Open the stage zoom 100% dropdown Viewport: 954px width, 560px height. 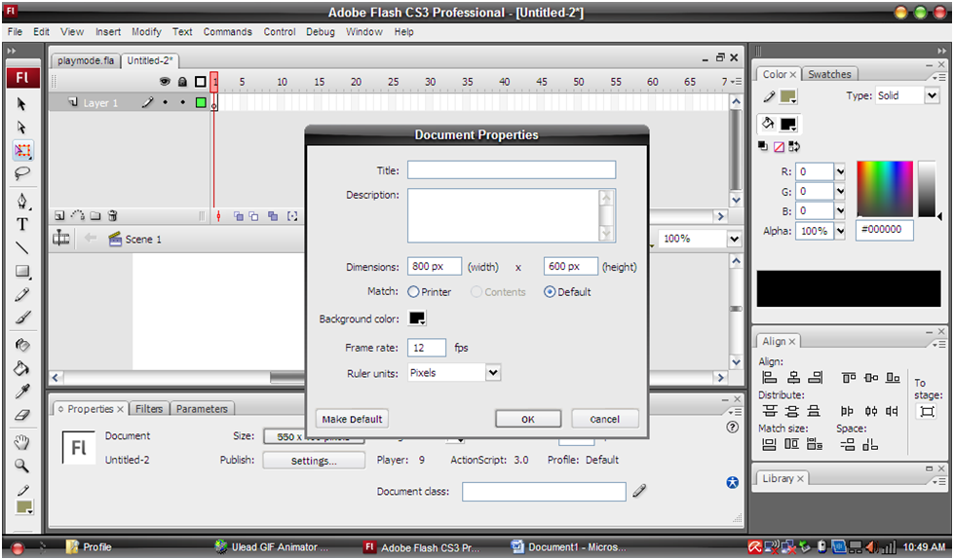[735, 239]
